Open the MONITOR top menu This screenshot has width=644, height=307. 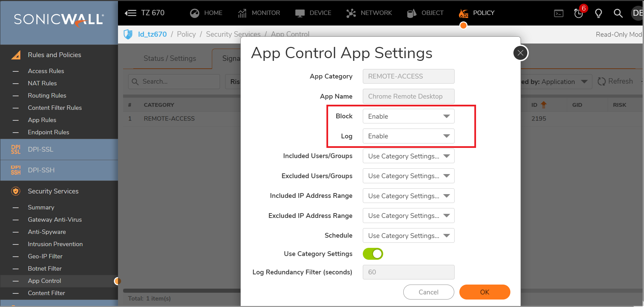point(259,13)
